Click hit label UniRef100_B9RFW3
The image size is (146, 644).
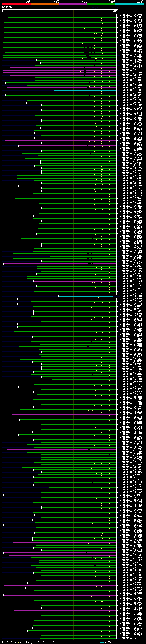[131, 47]
